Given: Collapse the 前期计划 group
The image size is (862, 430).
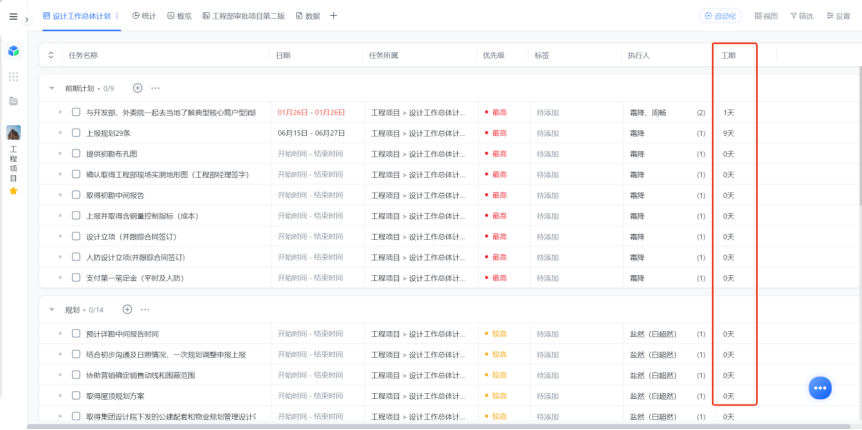Looking at the screenshot, I should [52, 88].
